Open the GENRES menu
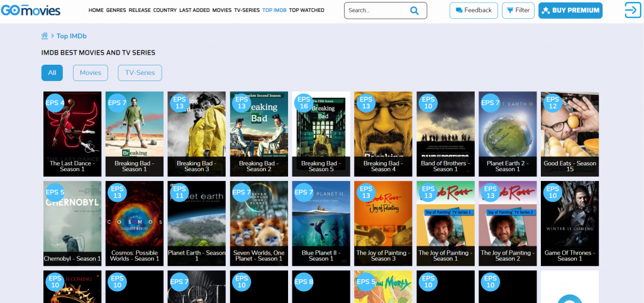The image size is (644, 303). [x=116, y=10]
